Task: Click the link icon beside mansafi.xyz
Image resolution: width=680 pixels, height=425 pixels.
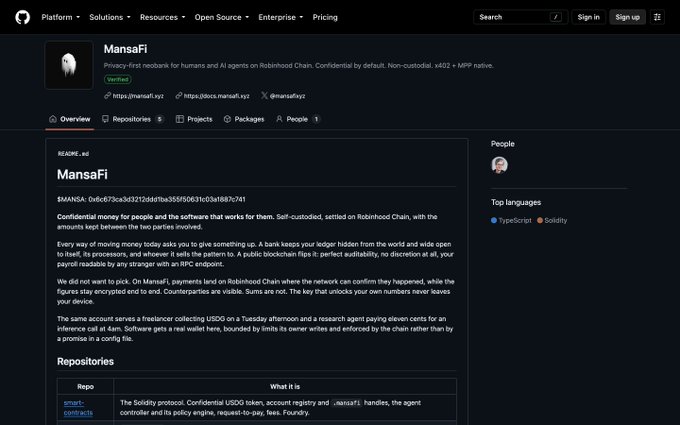Action: pyautogui.click(x=108, y=95)
